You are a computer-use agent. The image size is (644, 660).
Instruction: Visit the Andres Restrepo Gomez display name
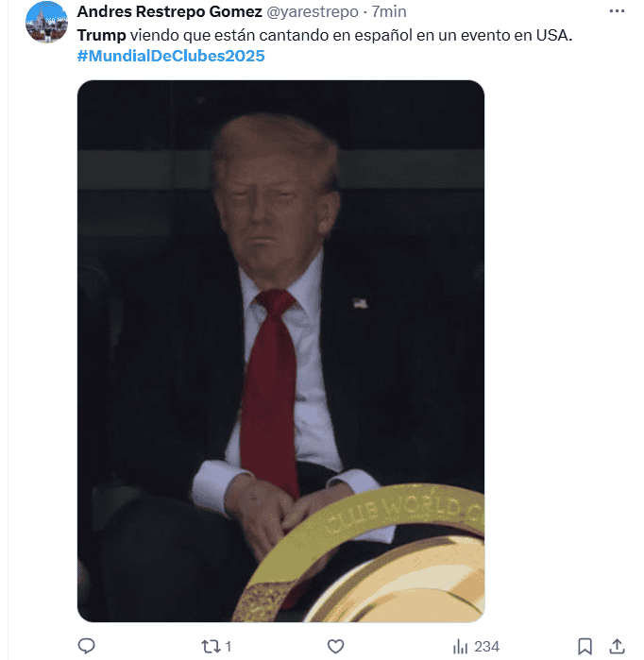coord(170,11)
